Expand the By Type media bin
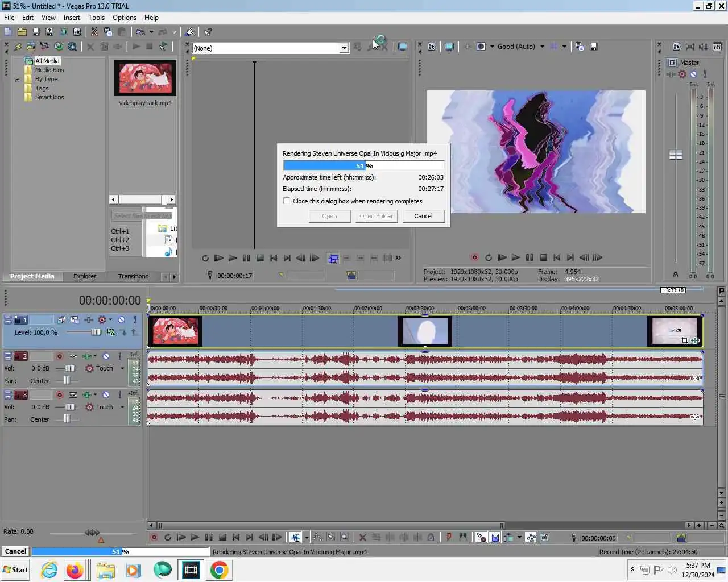728x582 pixels. tap(18, 79)
